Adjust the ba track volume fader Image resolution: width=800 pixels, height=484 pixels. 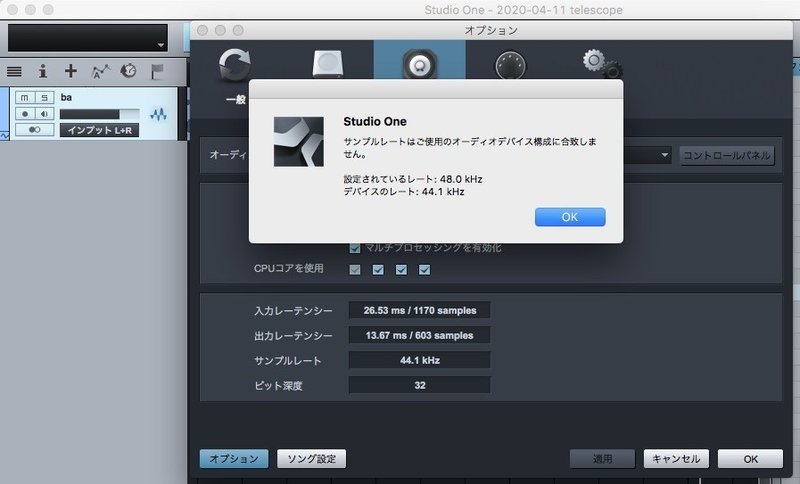99,114
